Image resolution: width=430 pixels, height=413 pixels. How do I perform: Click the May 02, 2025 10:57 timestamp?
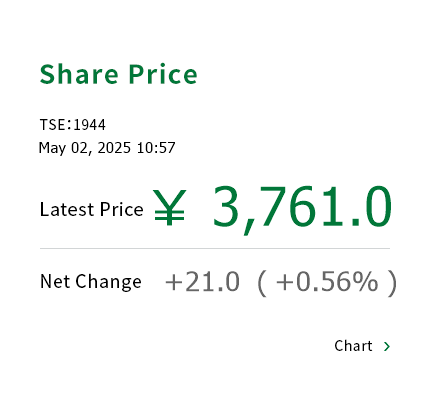coord(107,148)
